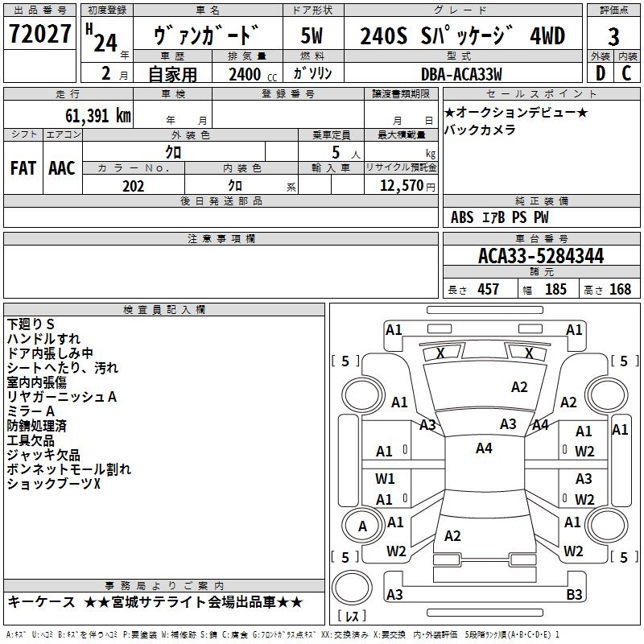644x644 pixels.
Task: Click note ショックブーツX
Action: [x=54, y=484]
